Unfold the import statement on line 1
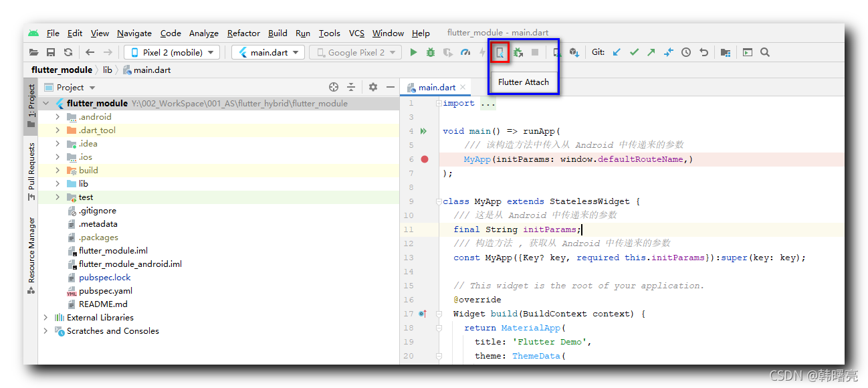The image size is (868, 388). click(438, 103)
